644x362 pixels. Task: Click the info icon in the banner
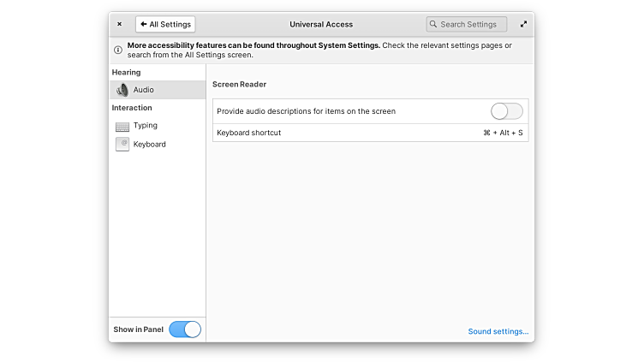pos(118,50)
